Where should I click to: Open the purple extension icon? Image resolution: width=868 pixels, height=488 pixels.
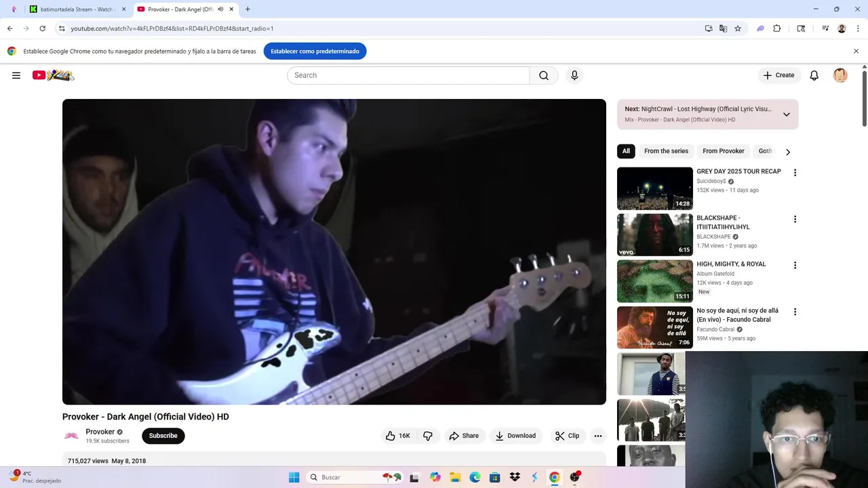tap(761, 28)
